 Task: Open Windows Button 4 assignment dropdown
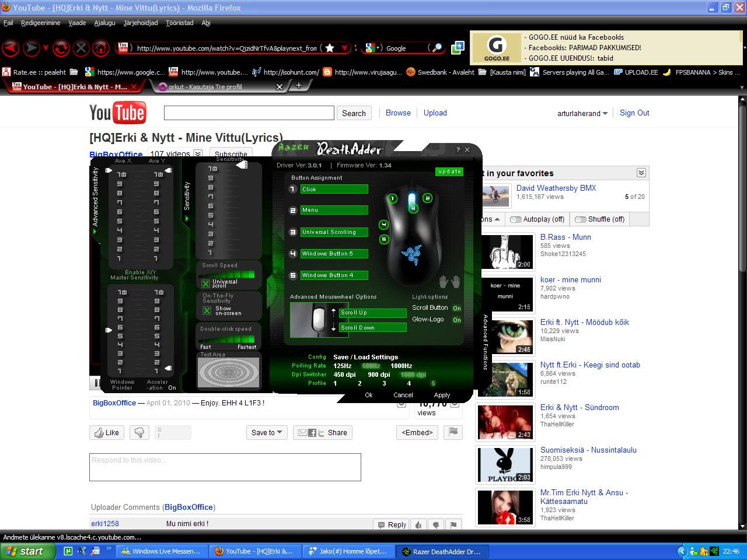pos(334,275)
